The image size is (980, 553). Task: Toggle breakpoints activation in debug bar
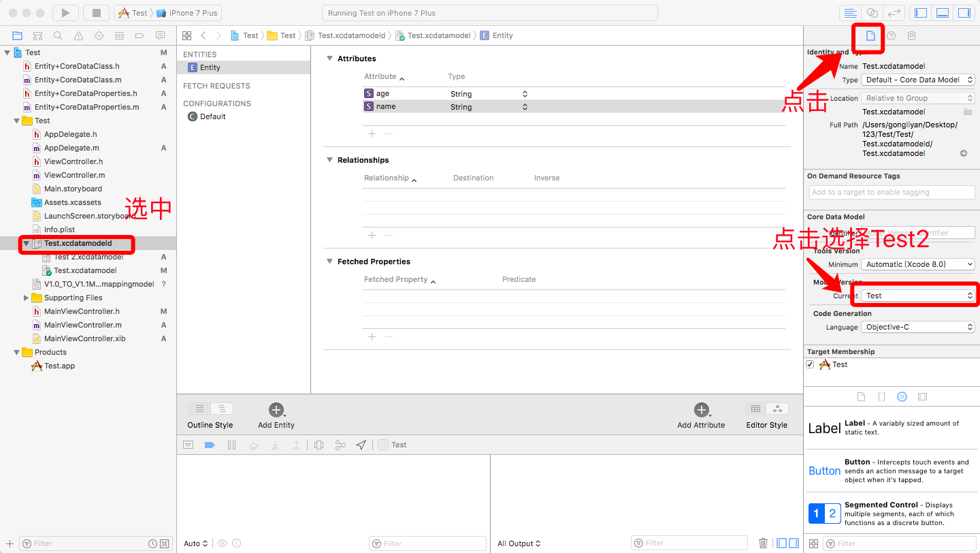pyautogui.click(x=210, y=445)
